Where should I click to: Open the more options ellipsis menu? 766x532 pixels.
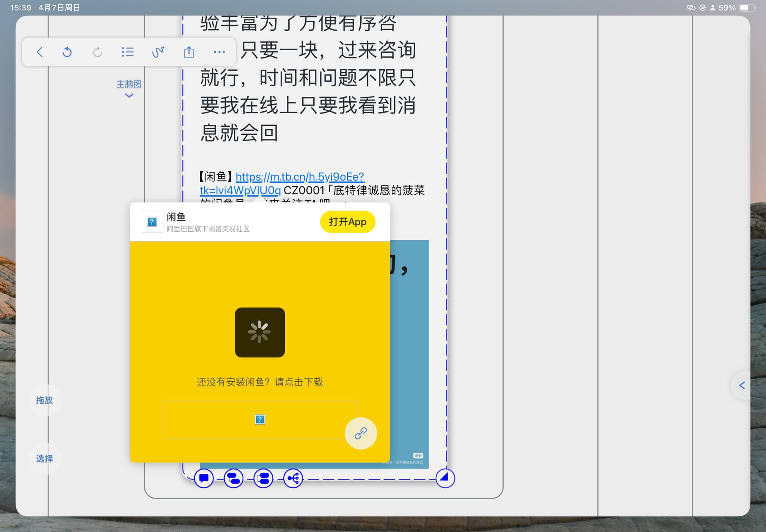click(219, 52)
